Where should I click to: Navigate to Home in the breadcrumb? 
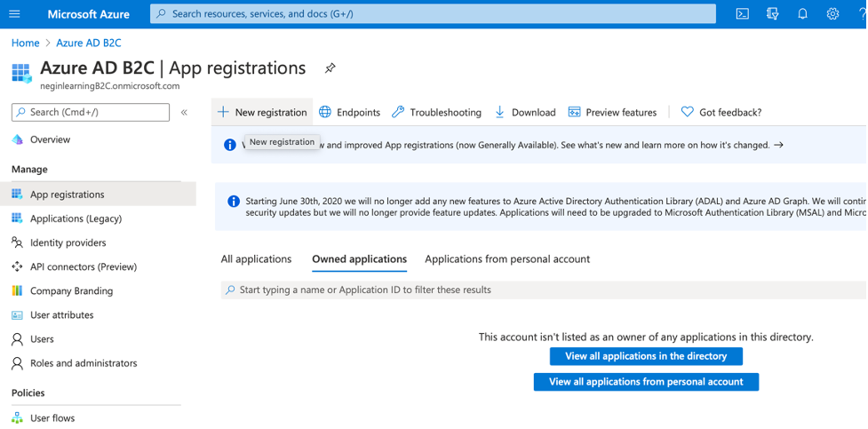tap(25, 43)
